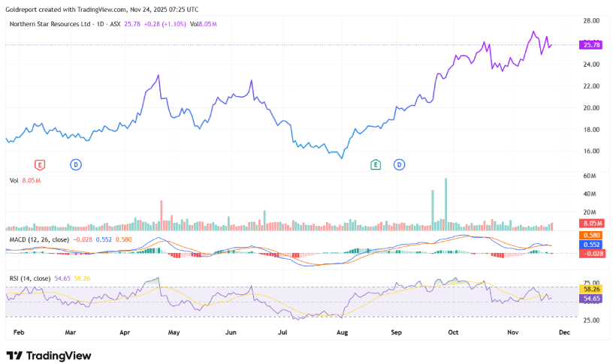Select the purple 25.78 price label
Viewport: 613px width, 364px height.
pos(591,45)
